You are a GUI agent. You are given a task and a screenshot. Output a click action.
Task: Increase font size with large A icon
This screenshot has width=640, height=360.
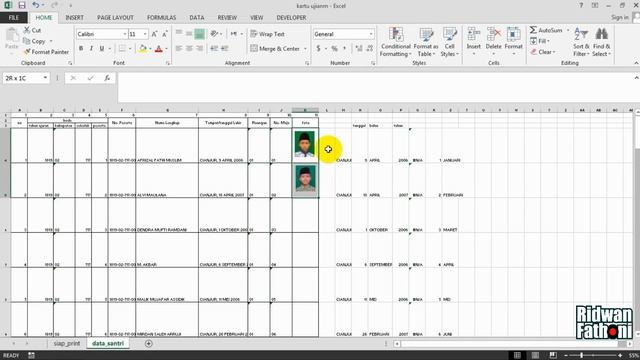pos(154,34)
